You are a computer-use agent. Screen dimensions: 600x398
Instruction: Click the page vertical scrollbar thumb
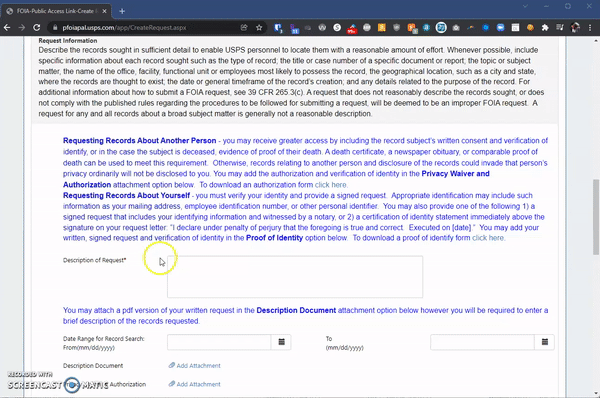coord(596,216)
